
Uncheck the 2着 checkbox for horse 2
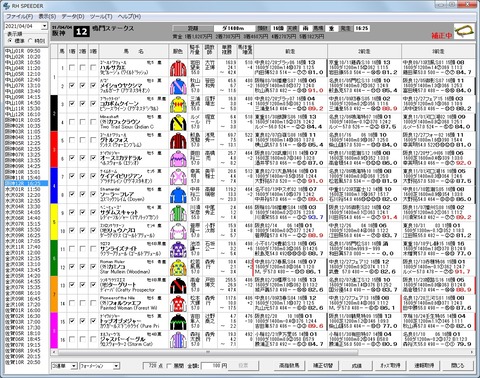[x=82, y=86]
